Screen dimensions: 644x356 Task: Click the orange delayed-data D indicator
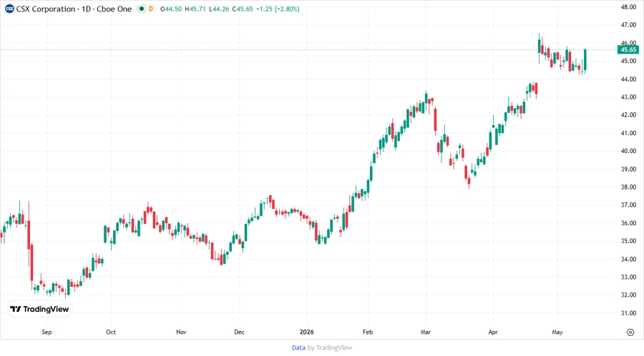pyautogui.click(x=151, y=9)
